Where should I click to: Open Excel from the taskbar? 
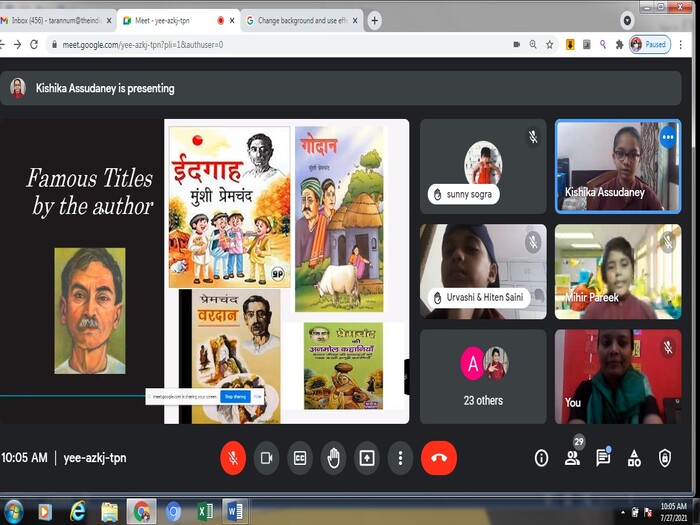(x=205, y=512)
